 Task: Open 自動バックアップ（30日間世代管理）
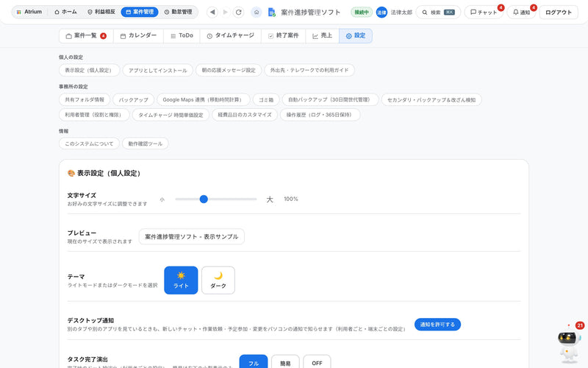pos(330,99)
